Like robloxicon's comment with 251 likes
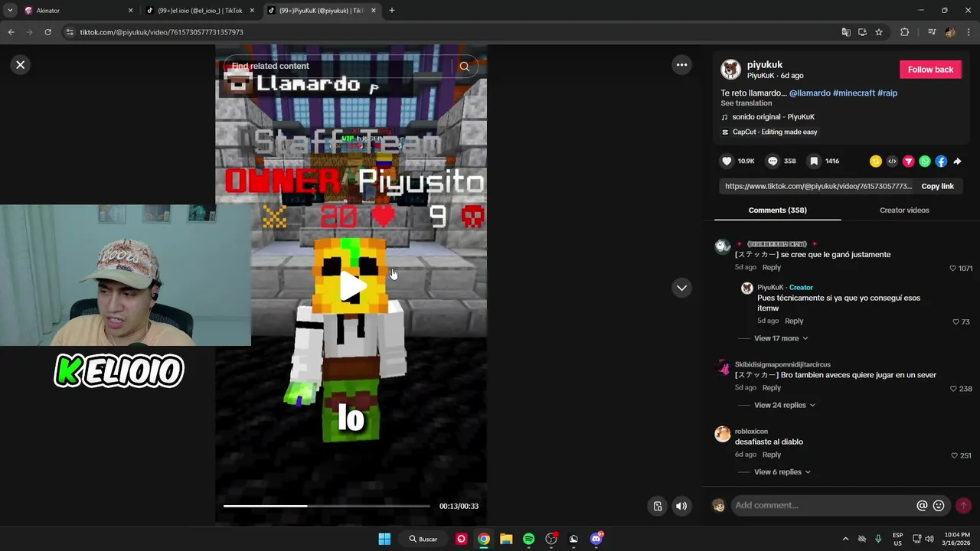Viewport: 980px width, 551px height. pyautogui.click(x=954, y=455)
